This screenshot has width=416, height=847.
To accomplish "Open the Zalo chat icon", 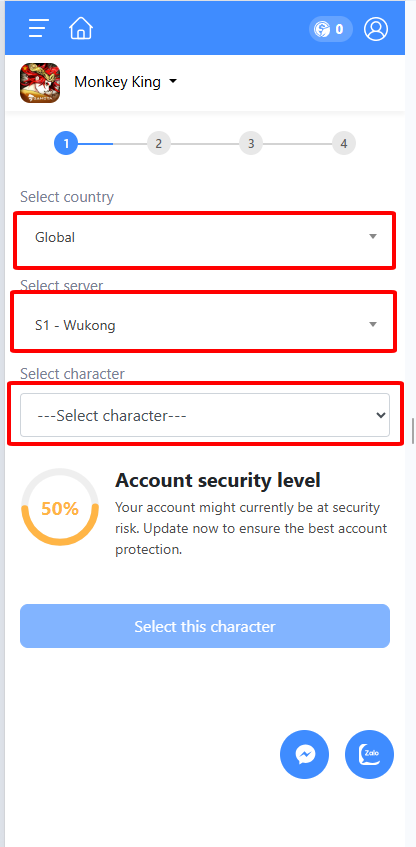I will (370, 755).
